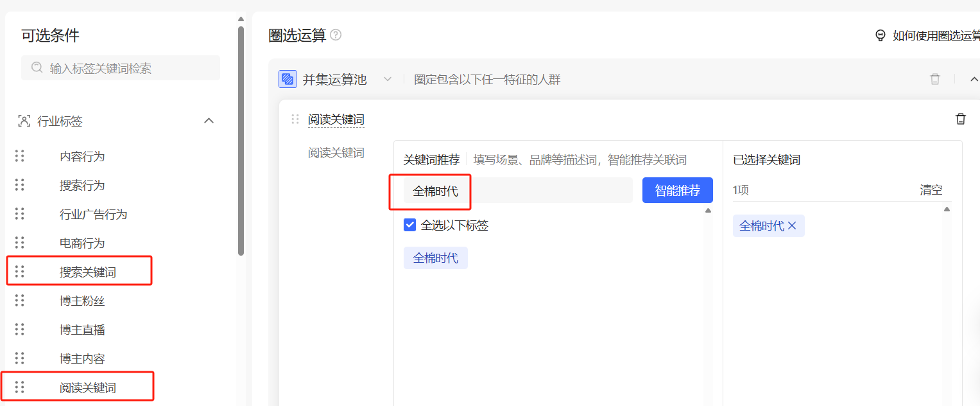Viewport: 980px width, 406px height.
Task: Click the search magnifier icon in the sidebar
Action: (x=37, y=67)
